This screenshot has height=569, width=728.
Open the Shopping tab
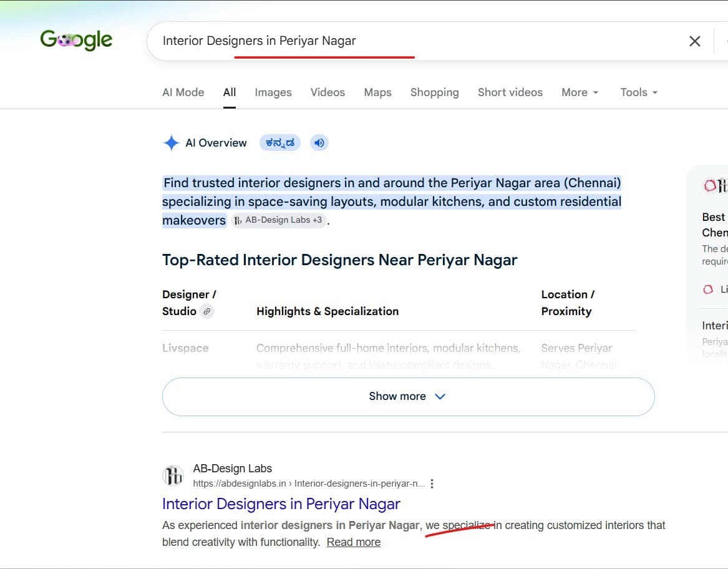pos(434,92)
